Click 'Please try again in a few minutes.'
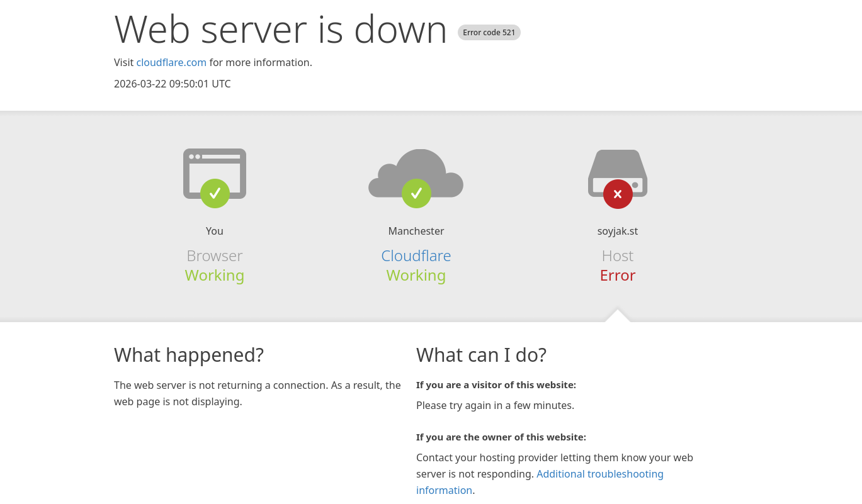 click(495, 406)
